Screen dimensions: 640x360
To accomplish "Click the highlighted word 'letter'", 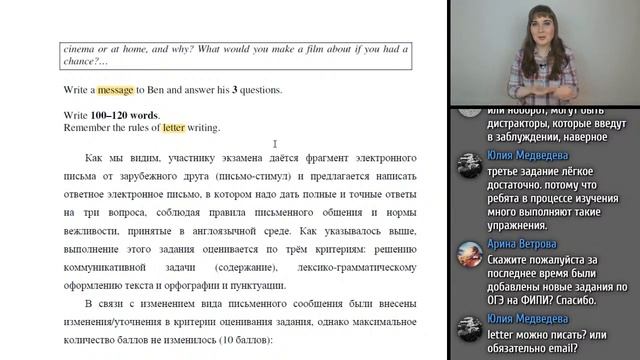I will 174,128.
